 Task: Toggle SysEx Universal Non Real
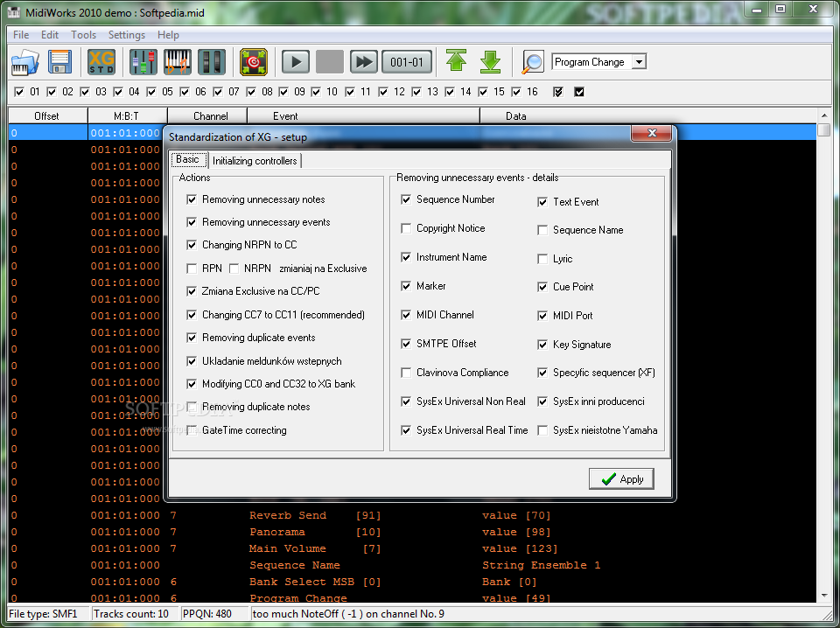pos(406,401)
